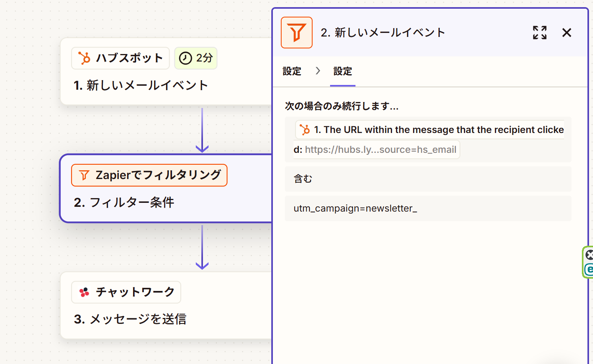Close the filter settings panel
This screenshot has width=593, height=364.
click(567, 33)
